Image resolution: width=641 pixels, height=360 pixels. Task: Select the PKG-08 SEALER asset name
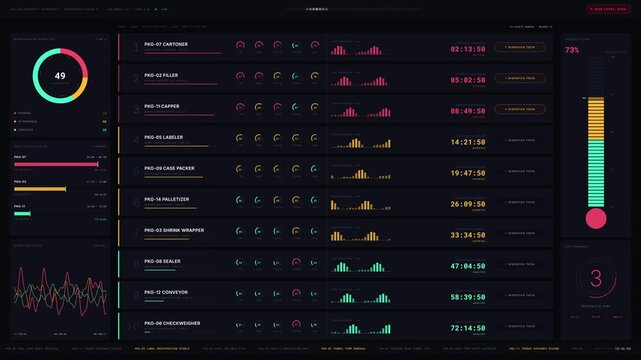[162, 261]
